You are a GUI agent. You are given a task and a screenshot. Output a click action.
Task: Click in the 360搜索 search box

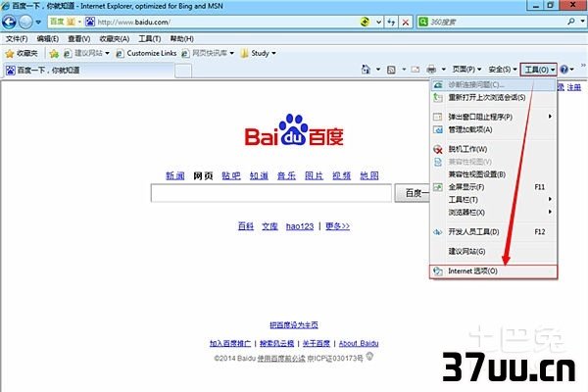(x=497, y=22)
